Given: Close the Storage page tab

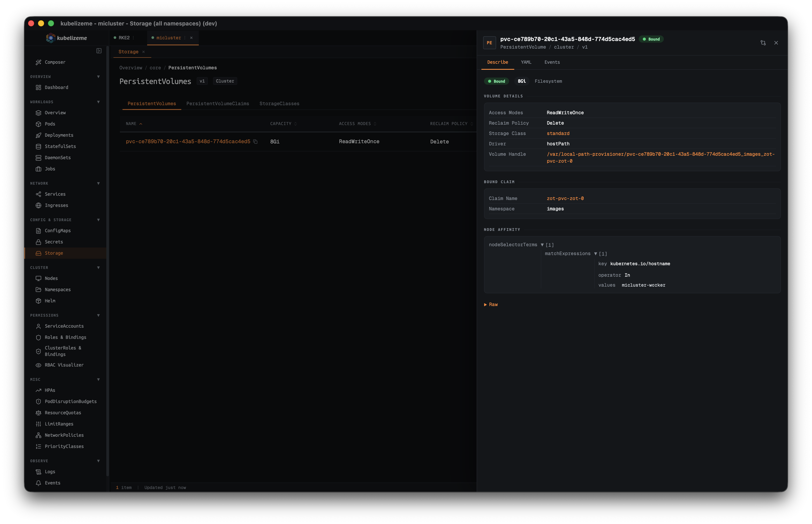Looking at the screenshot, I should pos(144,52).
